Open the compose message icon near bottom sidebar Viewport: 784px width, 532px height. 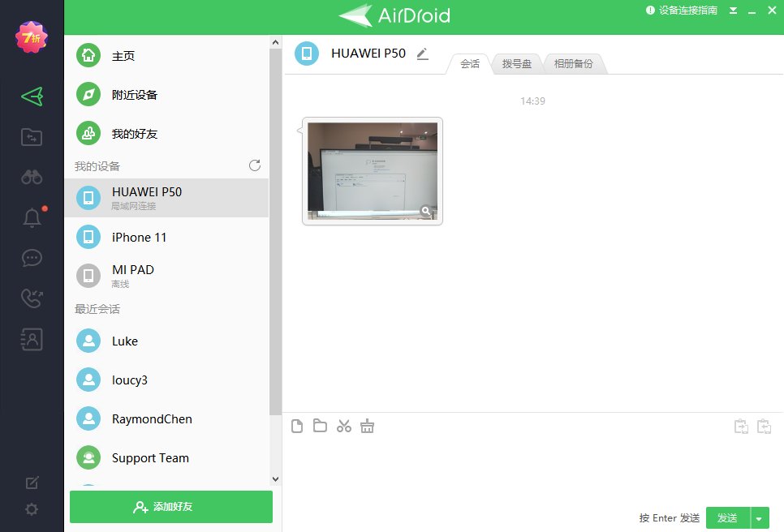(x=32, y=482)
